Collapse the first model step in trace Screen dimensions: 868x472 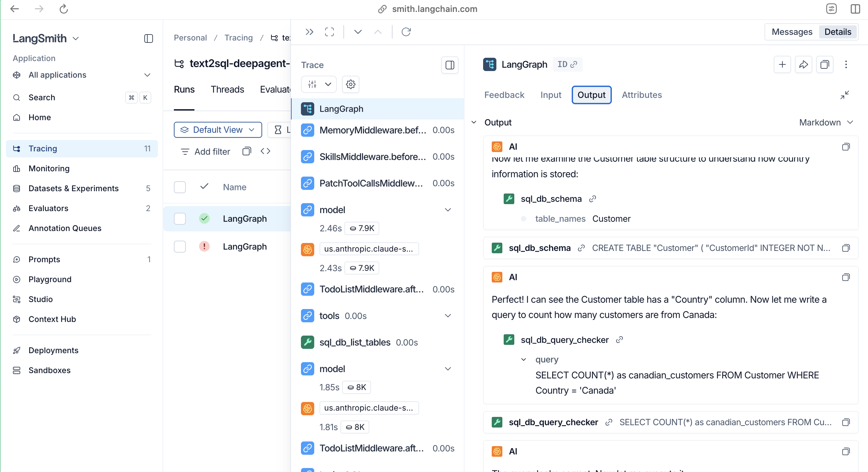(x=448, y=210)
